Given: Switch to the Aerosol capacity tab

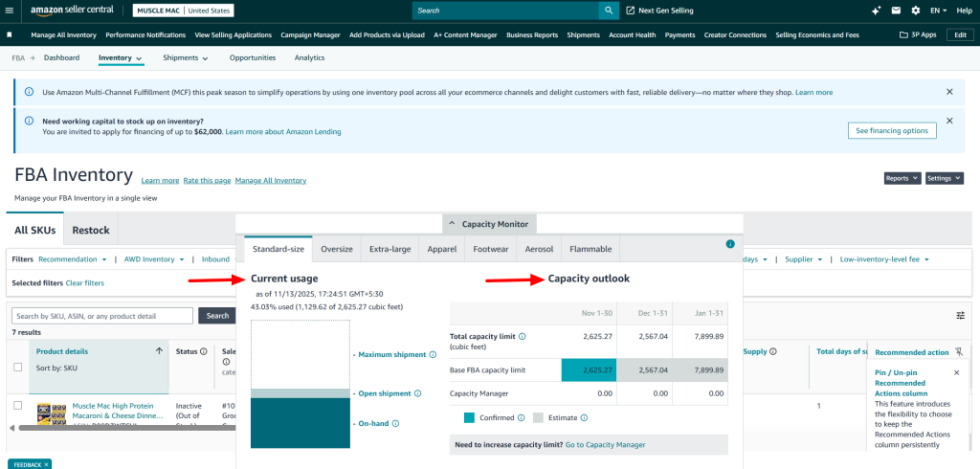Looking at the screenshot, I should point(539,249).
